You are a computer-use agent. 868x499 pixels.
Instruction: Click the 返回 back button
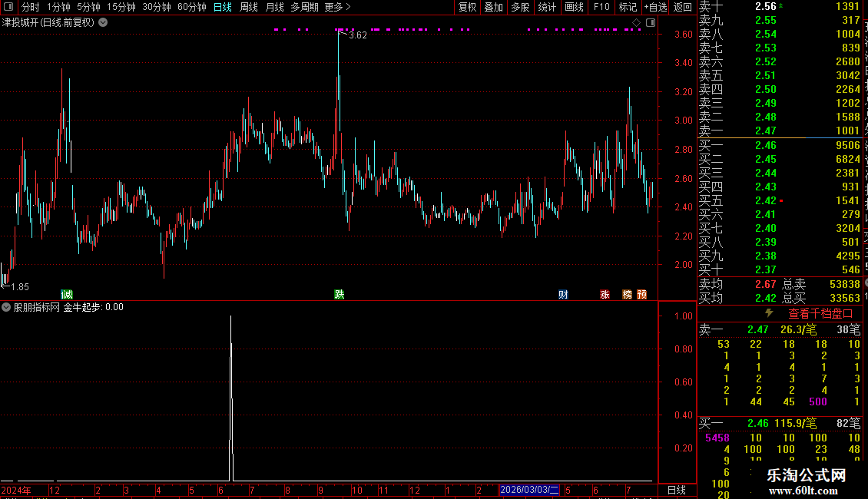pyautogui.click(x=683, y=7)
